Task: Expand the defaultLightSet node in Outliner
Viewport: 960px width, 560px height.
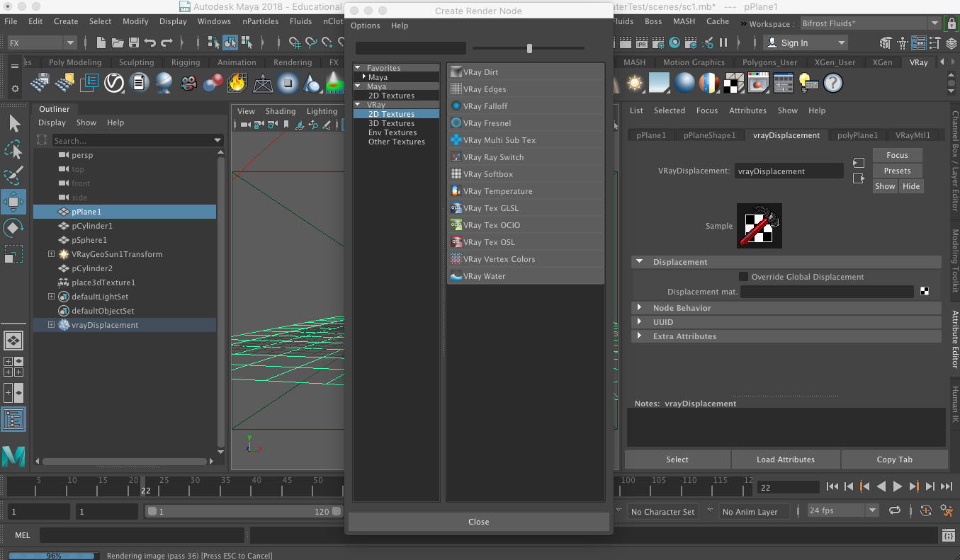Action: click(x=51, y=297)
